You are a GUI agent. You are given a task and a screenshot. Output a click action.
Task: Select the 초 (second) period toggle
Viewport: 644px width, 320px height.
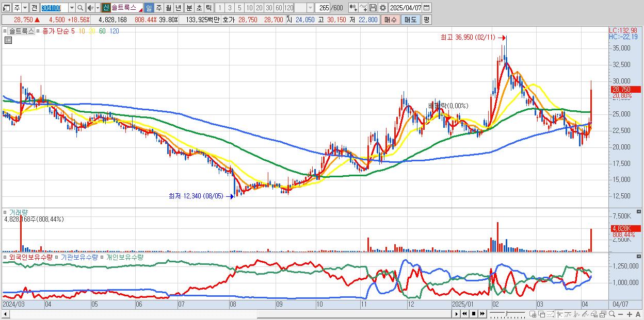(199, 8)
